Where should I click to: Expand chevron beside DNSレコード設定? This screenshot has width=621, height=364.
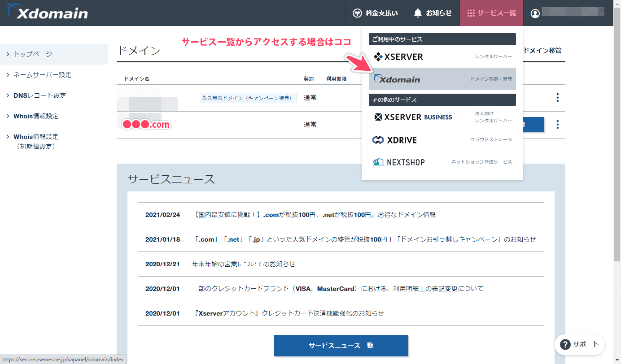(x=8, y=95)
